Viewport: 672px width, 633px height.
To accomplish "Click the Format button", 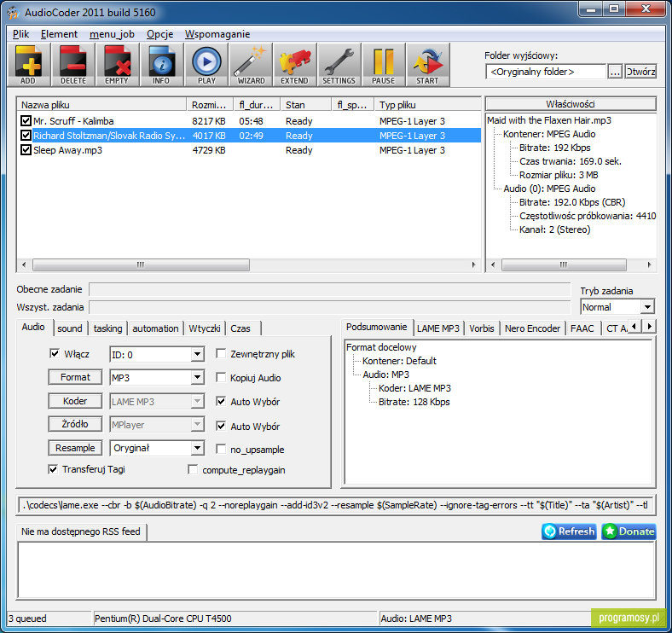I will [75, 377].
